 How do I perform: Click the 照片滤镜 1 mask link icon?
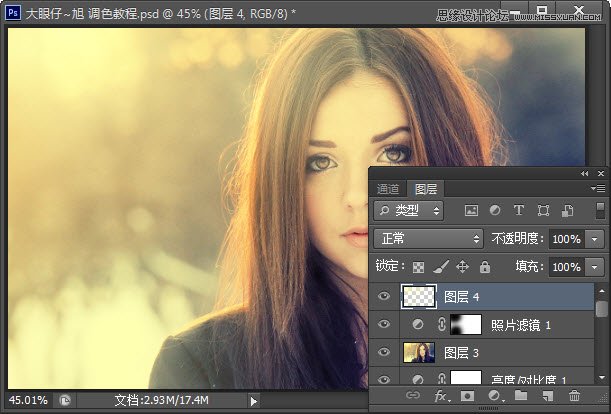click(441, 324)
